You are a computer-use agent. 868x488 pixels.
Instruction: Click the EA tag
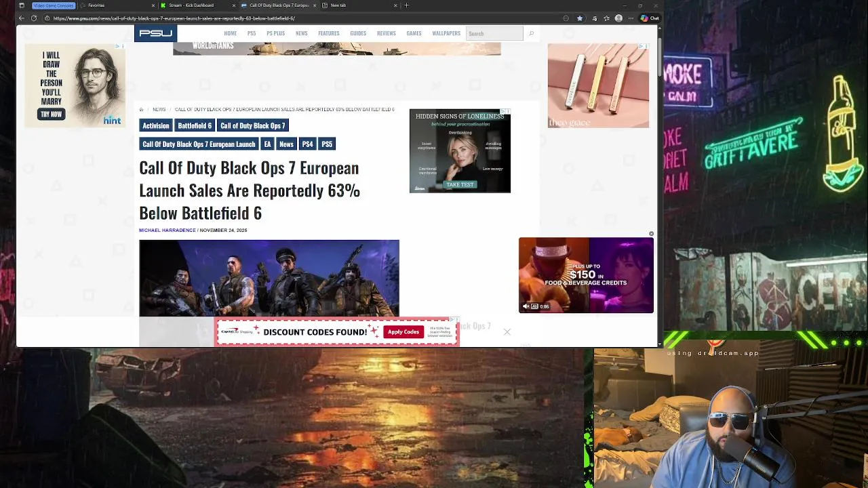[267, 144]
